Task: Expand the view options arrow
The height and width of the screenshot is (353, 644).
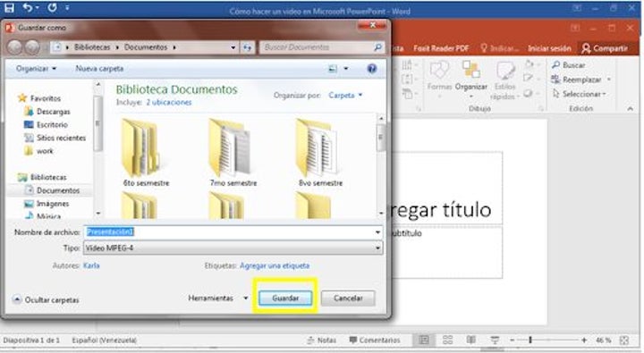Action: [346, 69]
